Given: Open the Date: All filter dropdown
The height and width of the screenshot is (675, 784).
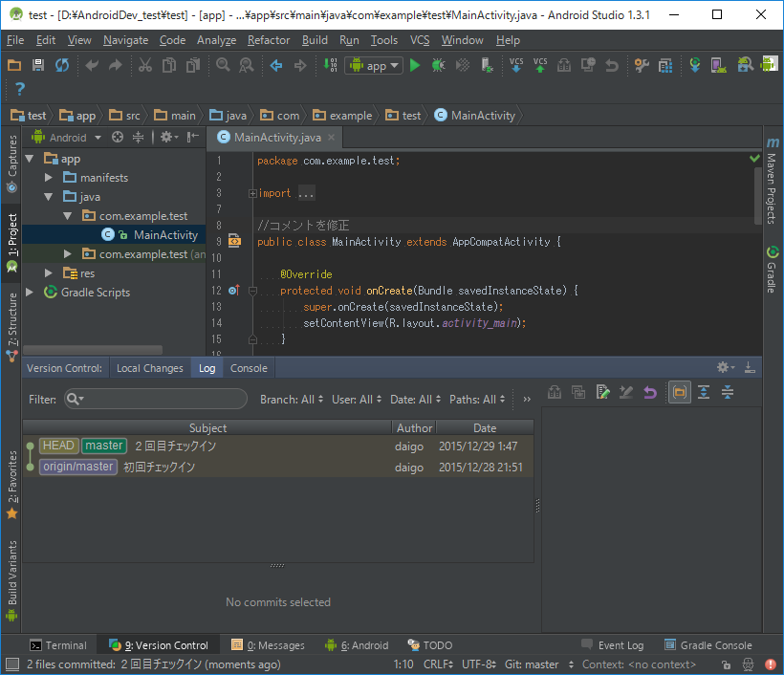Looking at the screenshot, I should tap(416, 400).
